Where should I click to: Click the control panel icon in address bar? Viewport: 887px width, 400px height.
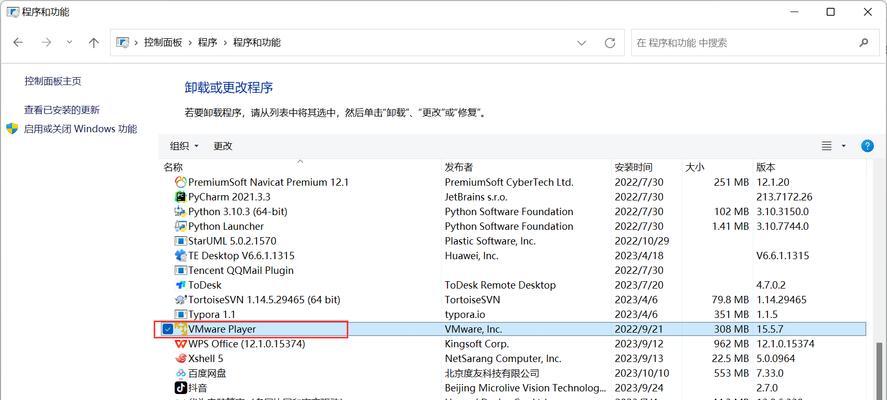pos(122,42)
